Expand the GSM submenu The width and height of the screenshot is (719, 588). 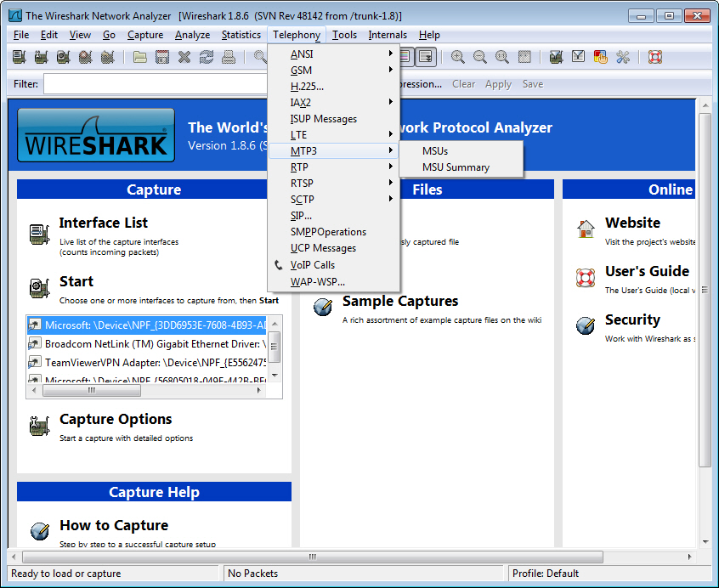click(333, 71)
